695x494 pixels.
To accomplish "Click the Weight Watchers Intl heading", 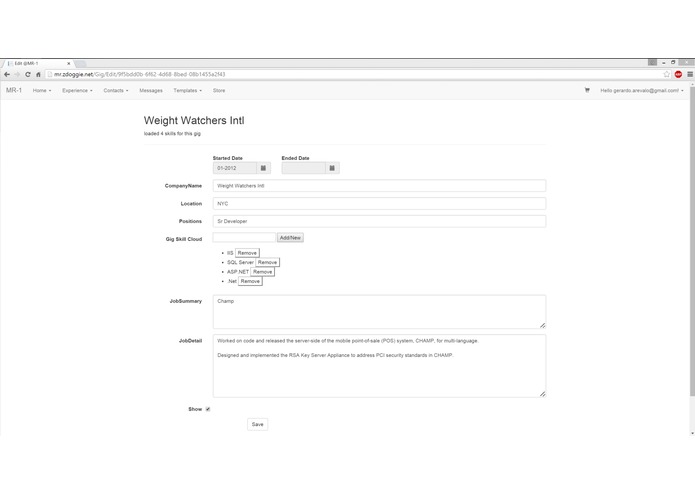I will tap(194, 121).
